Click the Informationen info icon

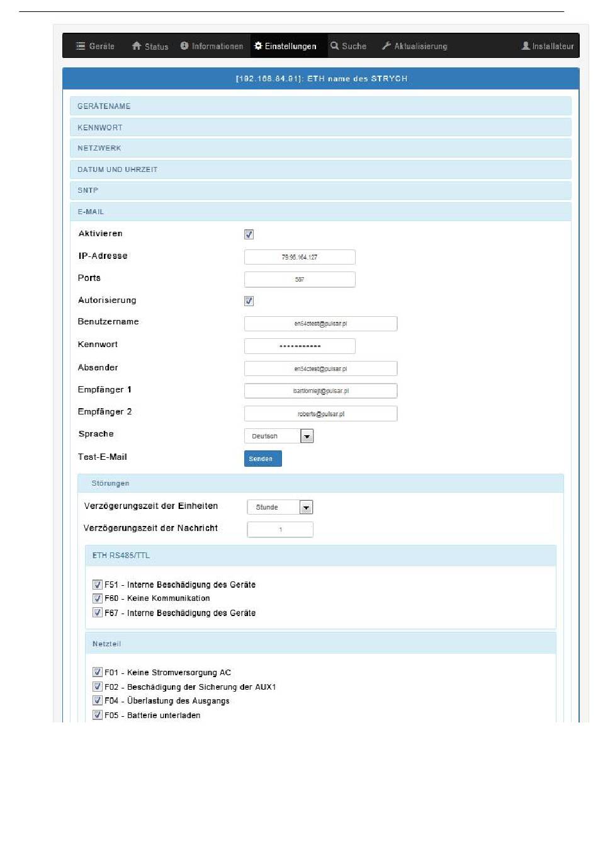tap(184, 46)
